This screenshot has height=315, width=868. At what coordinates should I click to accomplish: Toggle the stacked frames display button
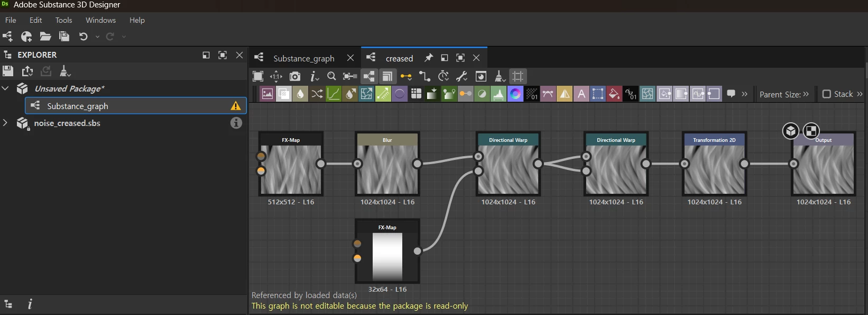point(387,76)
